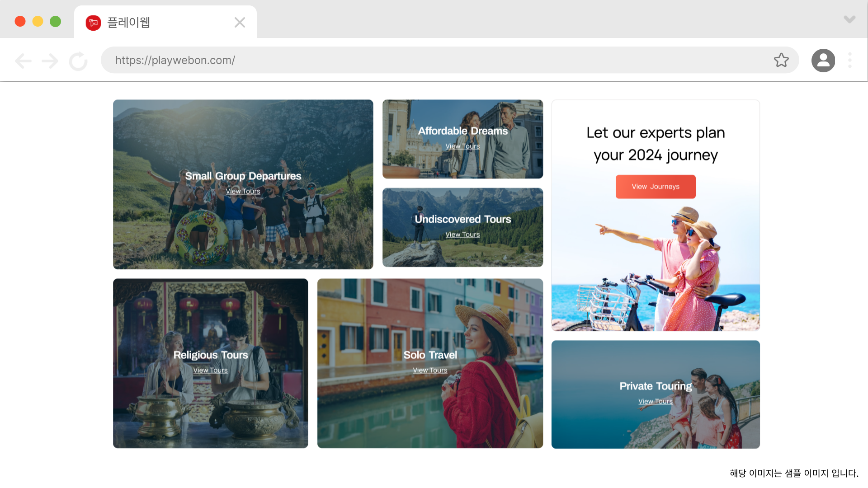The width and height of the screenshot is (868, 488).
Task: Open the user profile avatar icon
Action: (x=823, y=61)
